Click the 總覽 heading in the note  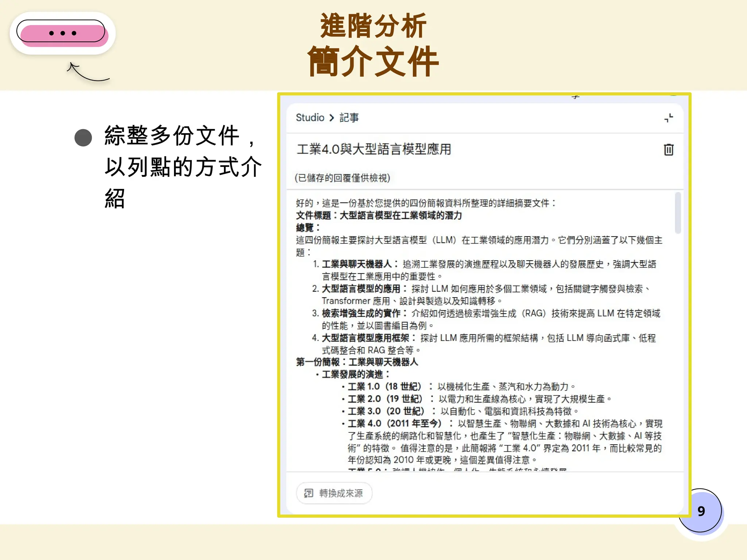[308, 228]
